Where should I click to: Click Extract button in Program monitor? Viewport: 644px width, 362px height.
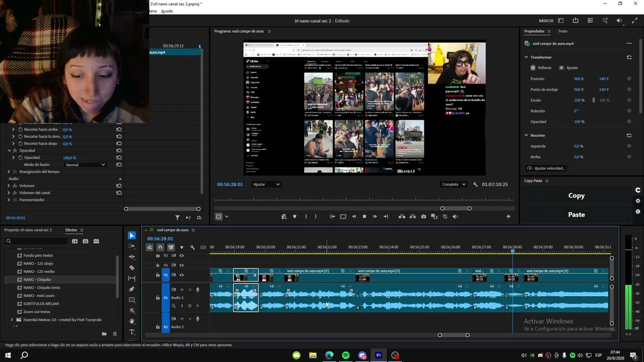413,217
